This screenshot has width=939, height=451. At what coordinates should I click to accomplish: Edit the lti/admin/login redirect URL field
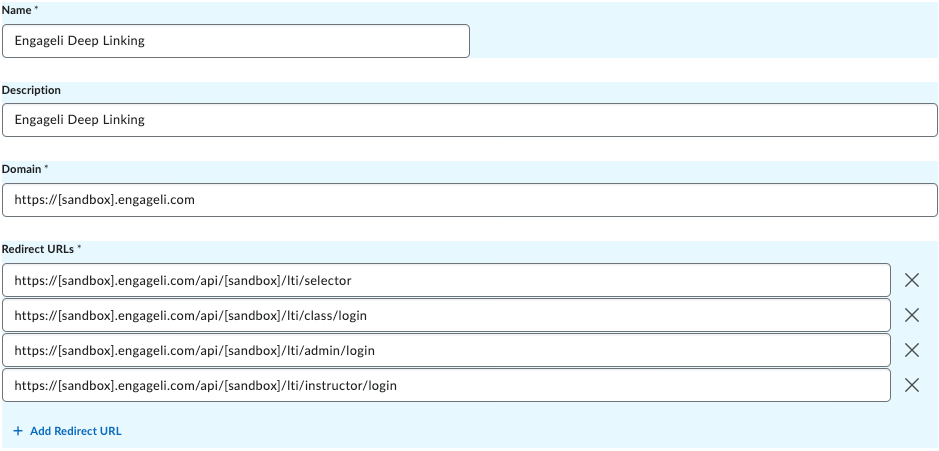tap(446, 350)
